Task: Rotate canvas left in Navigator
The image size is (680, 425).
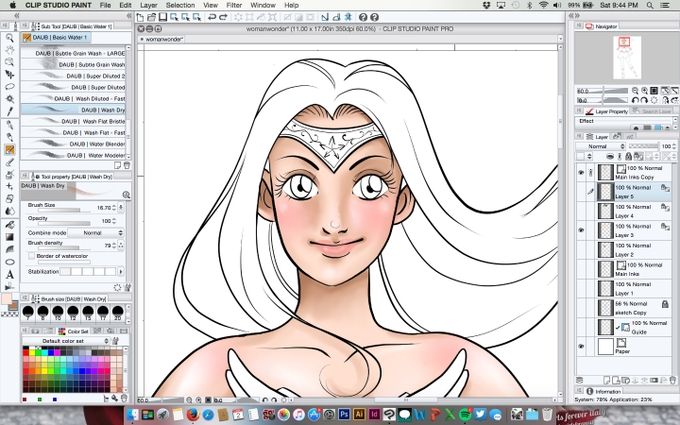Action: (x=635, y=100)
